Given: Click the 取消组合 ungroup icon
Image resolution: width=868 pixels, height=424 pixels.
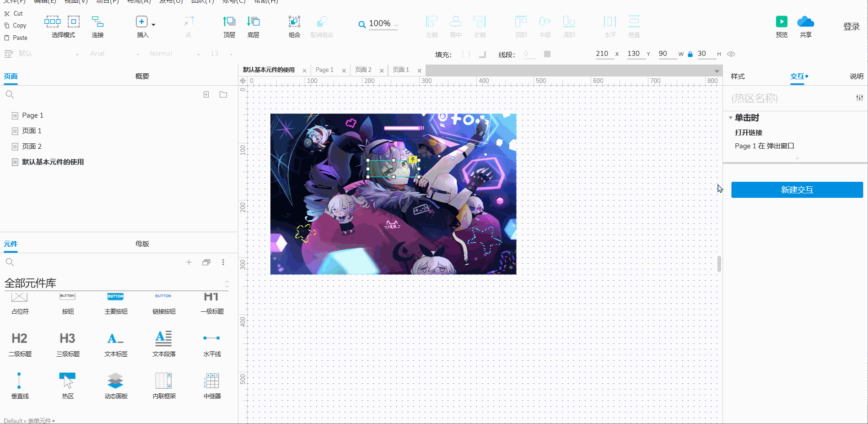Looking at the screenshot, I should pyautogui.click(x=322, y=22).
